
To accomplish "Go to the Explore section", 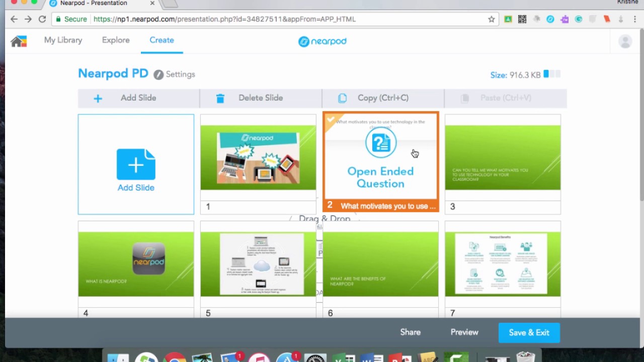I will click(x=116, y=40).
